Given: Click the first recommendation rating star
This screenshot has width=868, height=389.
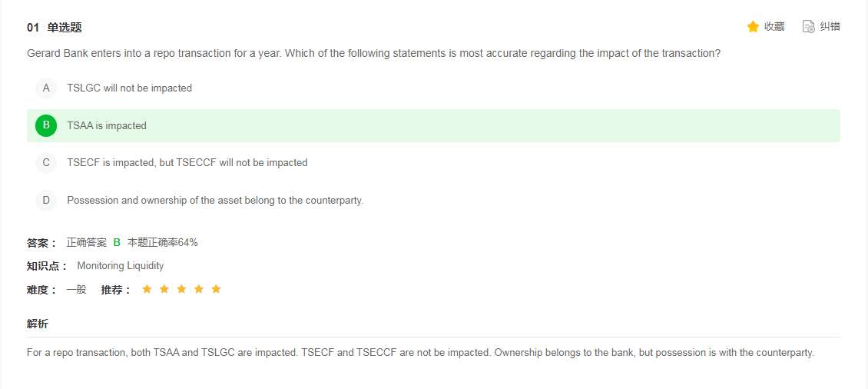Looking at the screenshot, I should [147, 289].
